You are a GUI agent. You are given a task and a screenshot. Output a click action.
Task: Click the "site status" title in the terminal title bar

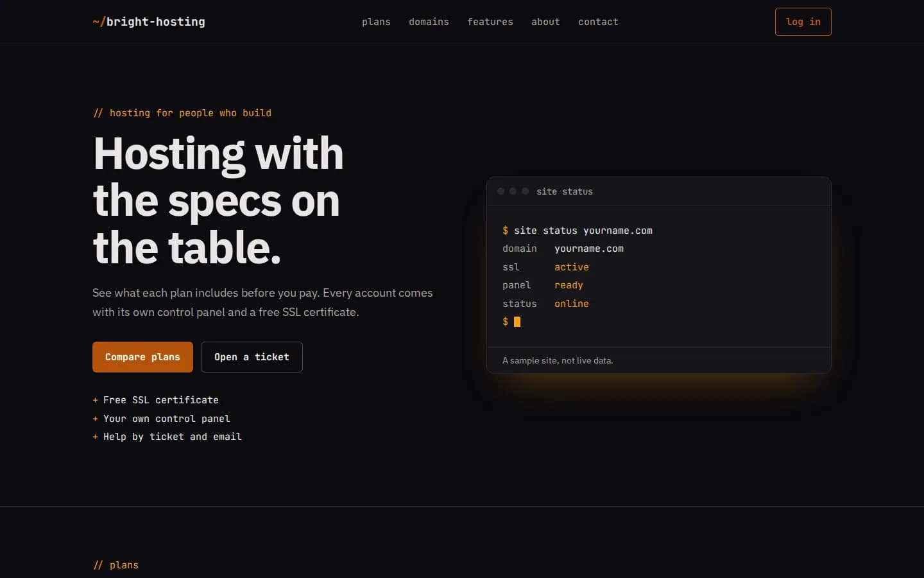(x=565, y=191)
